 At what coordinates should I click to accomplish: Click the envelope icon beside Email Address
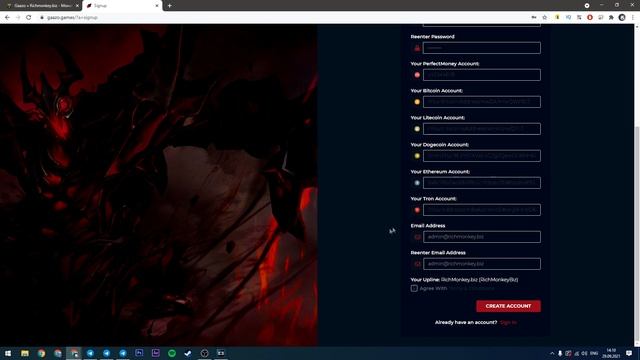[417, 237]
